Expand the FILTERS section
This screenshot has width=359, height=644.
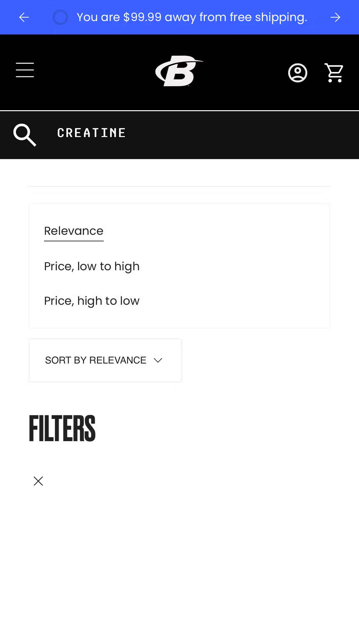[x=62, y=428]
